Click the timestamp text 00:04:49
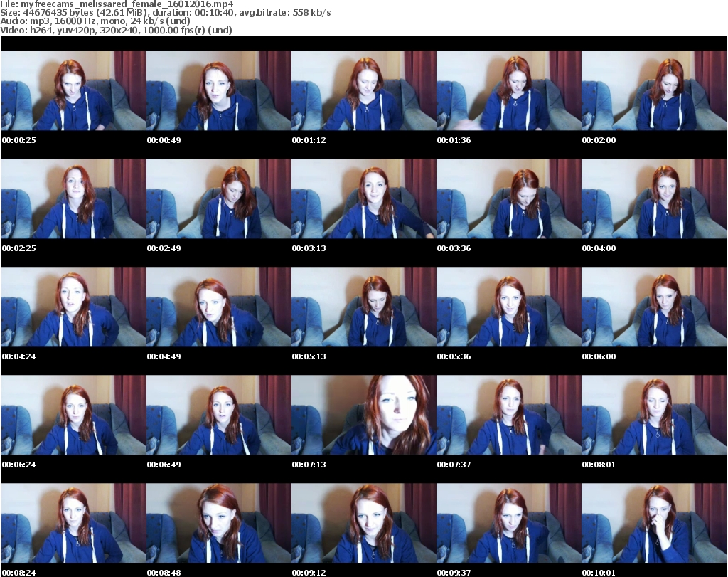Screen dimensions: 728x577 164,356
